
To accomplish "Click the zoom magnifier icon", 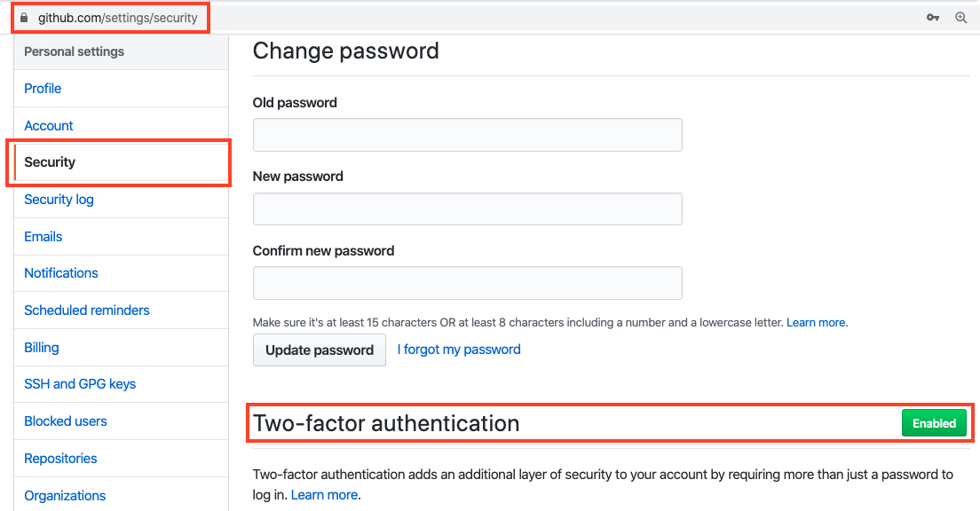I will [961, 17].
